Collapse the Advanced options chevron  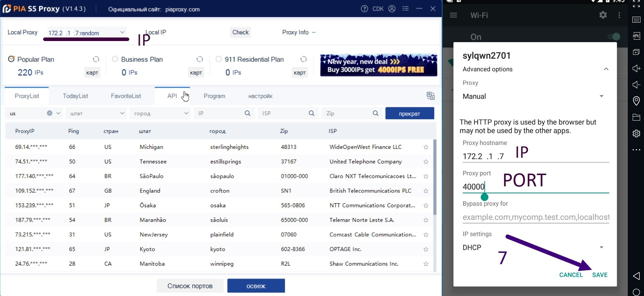[606, 69]
